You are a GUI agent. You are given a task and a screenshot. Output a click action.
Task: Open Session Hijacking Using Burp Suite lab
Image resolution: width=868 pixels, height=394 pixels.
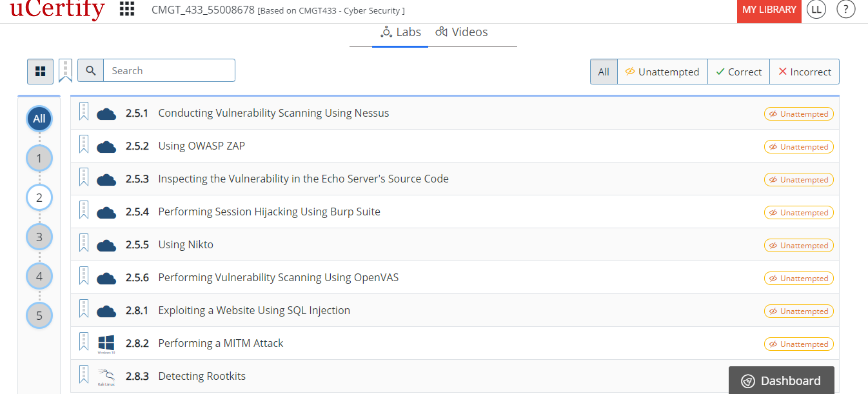(269, 212)
